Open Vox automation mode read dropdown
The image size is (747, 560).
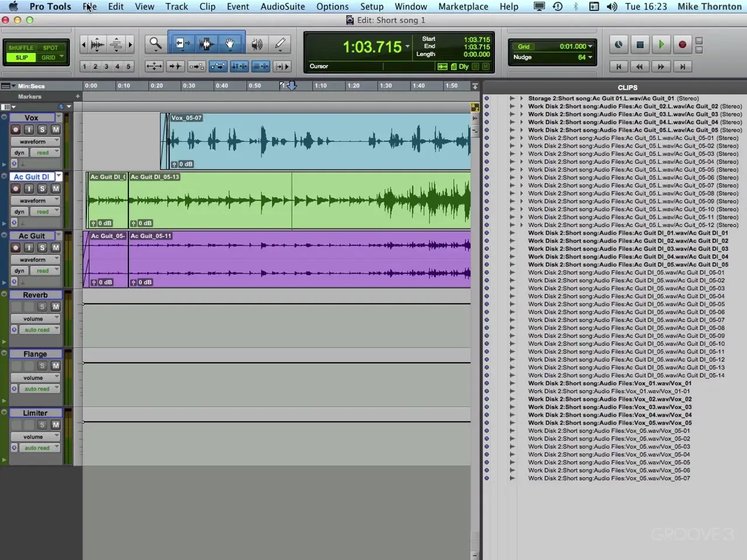tap(45, 153)
